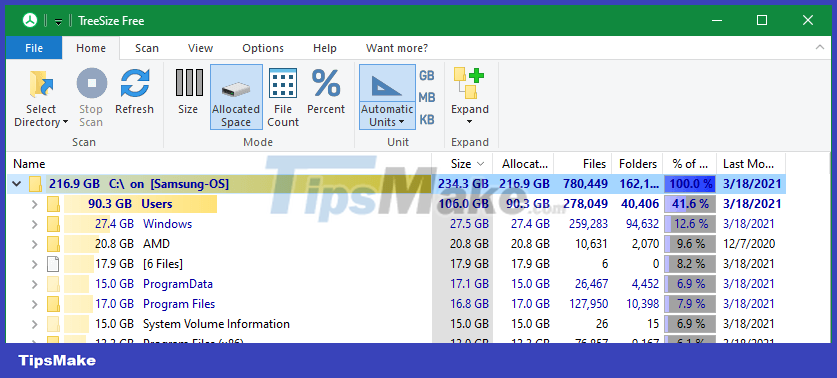This screenshot has height=378, width=837.
Task: Collapse the ribbon with the chevron
Action: (820, 48)
